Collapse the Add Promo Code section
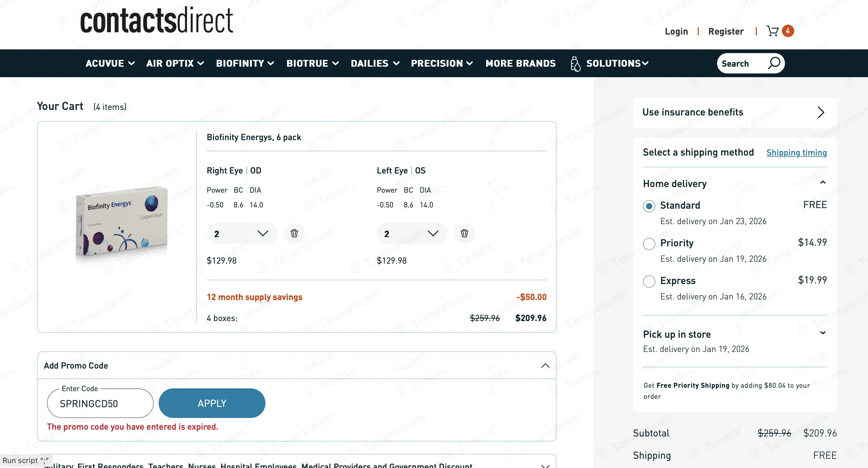Image resolution: width=868 pixels, height=468 pixels. click(x=545, y=366)
